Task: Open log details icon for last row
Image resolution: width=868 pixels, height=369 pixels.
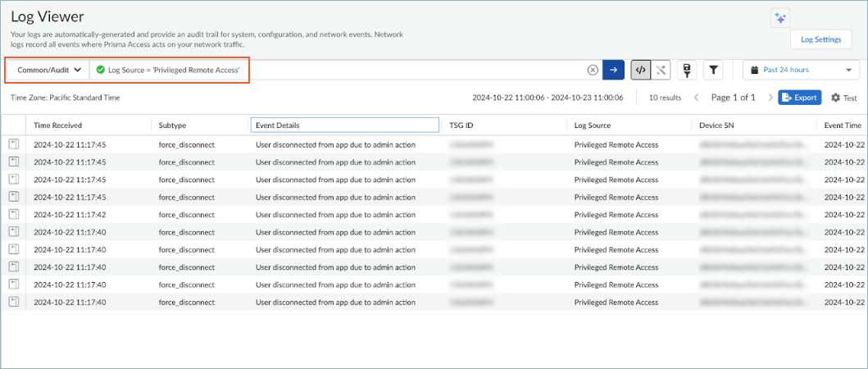Action: pos(14,302)
